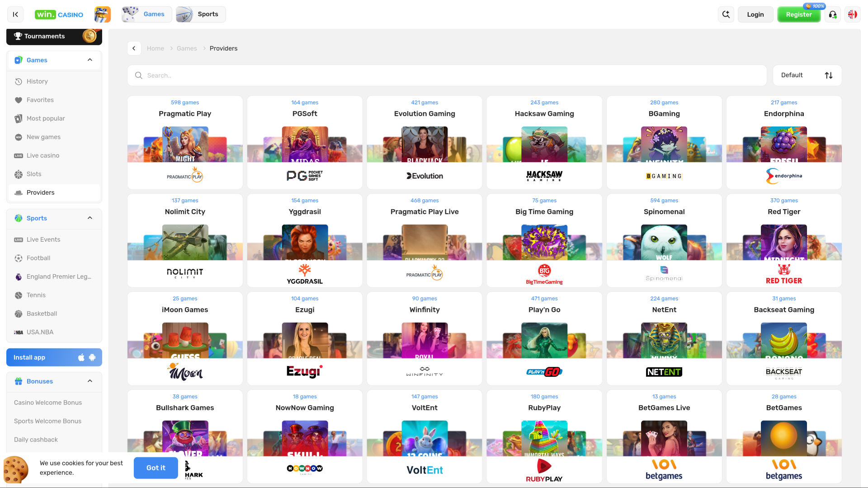Screen dimensions: 868x488
Task: Go back using breadcrumb arrow button
Action: coord(134,48)
